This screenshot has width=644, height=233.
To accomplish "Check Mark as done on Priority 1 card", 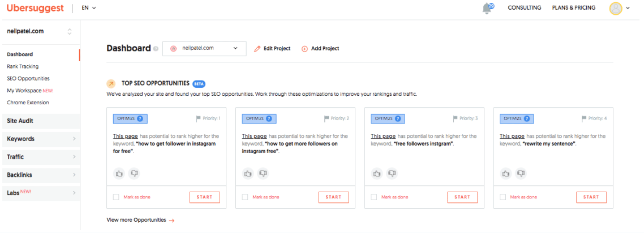I will 116,197.
